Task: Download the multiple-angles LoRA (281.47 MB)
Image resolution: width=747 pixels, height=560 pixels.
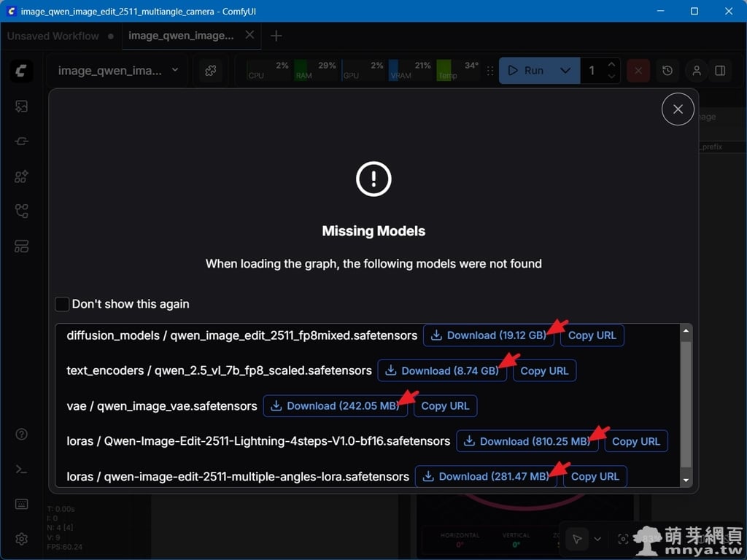Action: pyautogui.click(x=486, y=476)
